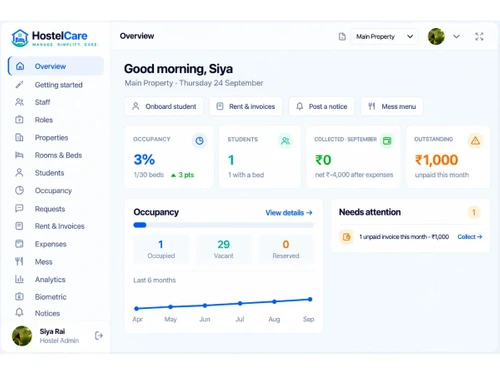Open the Overview sidebar menu item
Viewport: 500px width, 375px height.
56,66
